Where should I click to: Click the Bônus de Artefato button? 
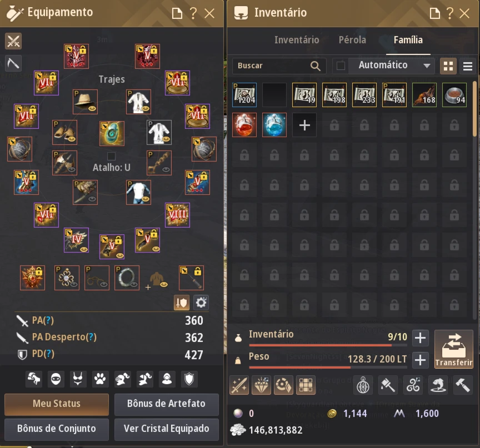[167, 404]
